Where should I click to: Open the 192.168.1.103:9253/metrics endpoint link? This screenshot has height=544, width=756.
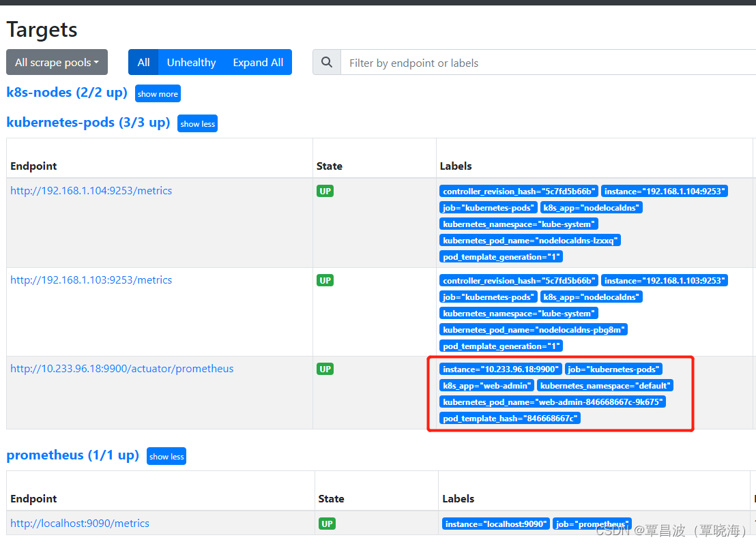[x=91, y=279]
